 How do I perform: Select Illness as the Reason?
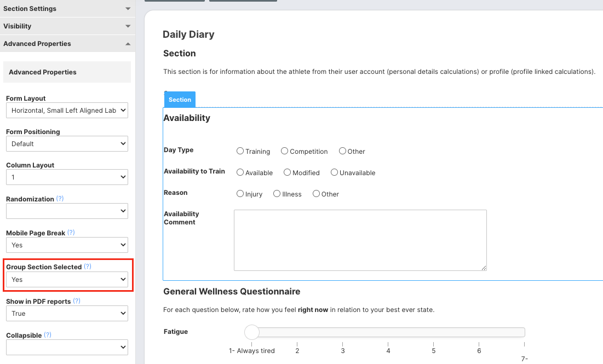click(277, 194)
